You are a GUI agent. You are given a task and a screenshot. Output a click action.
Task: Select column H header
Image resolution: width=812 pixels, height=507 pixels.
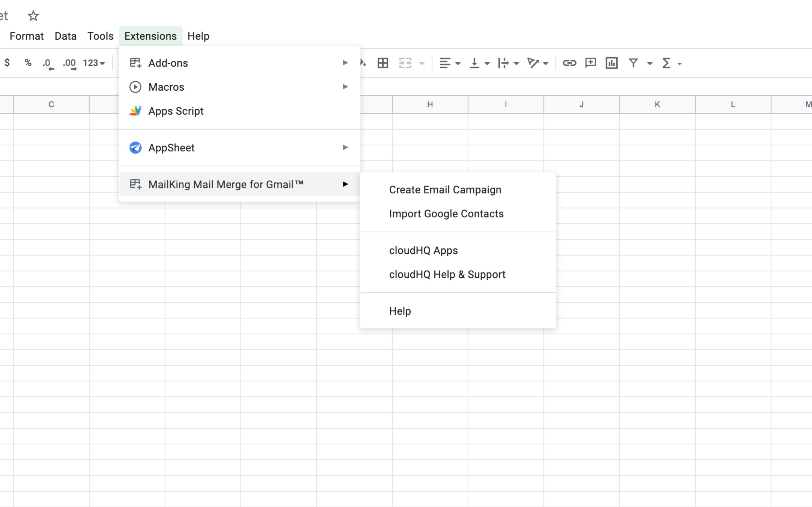430,105
